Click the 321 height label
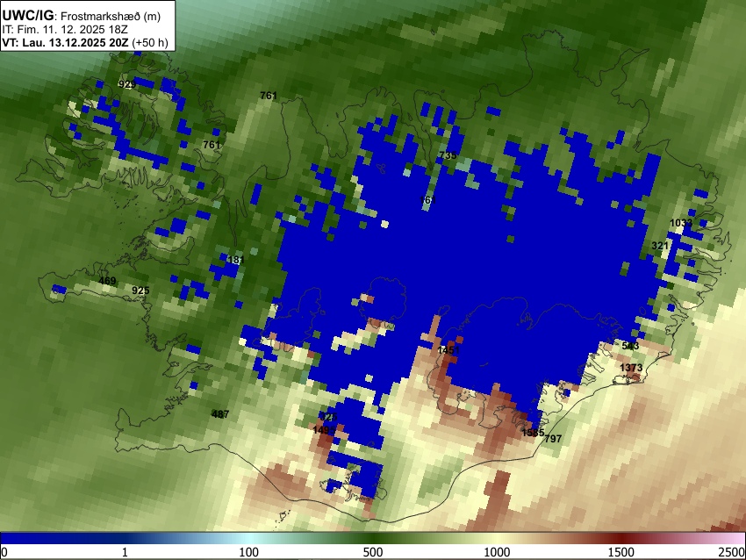The height and width of the screenshot is (560, 746). (x=659, y=246)
